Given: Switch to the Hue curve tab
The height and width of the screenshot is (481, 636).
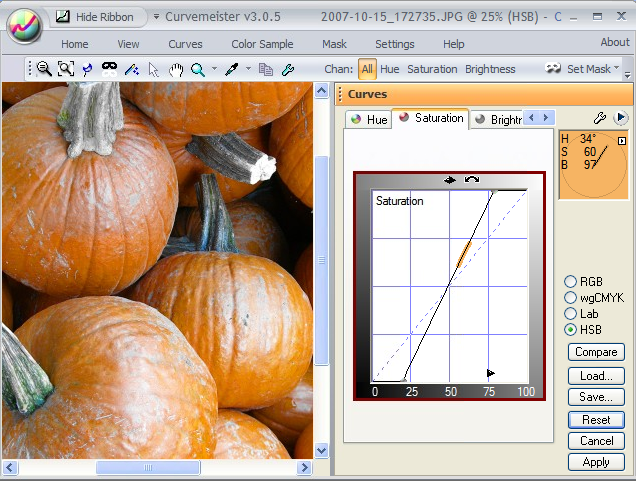Looking at the screenshot, I should (x=368, y=119).
